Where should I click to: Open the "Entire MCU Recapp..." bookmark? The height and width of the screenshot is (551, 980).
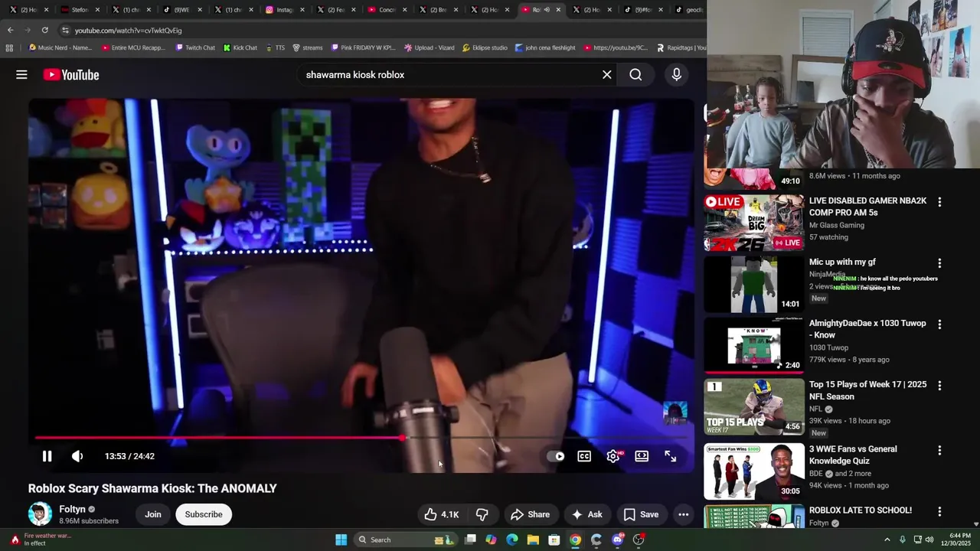pos(133,47)
